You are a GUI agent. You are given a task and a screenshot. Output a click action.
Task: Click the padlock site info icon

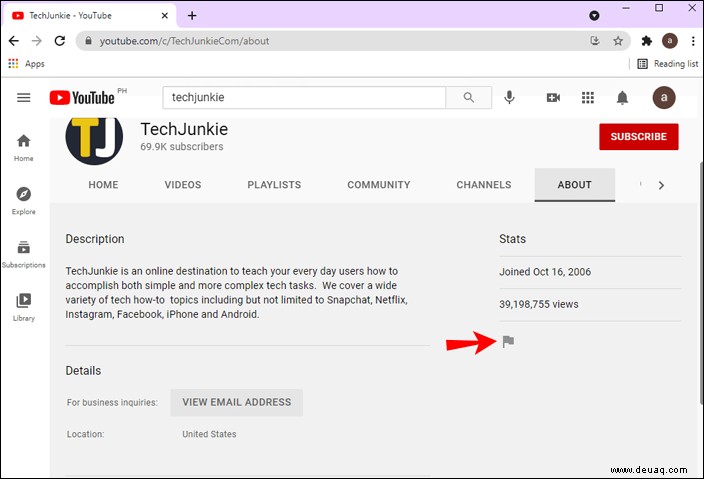(x=88, y=41)
